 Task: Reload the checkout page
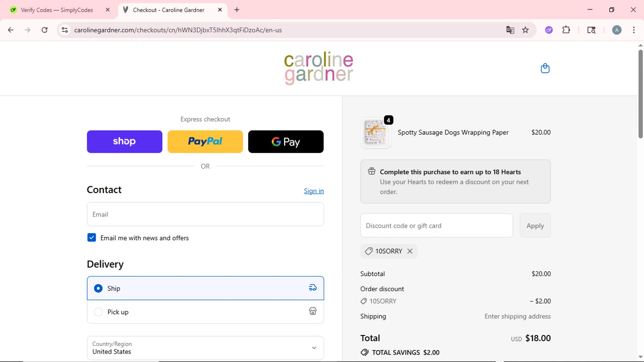[45, 30]
